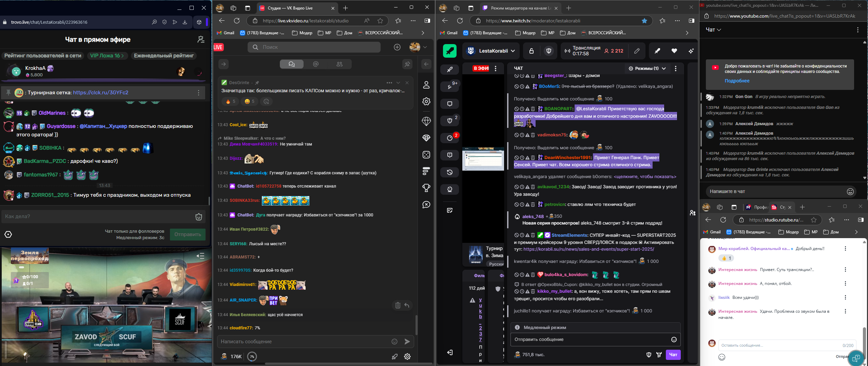Edit stream info with the pencil icon
The width and height of the screenshot is (868, 366).
pos(637,51)
